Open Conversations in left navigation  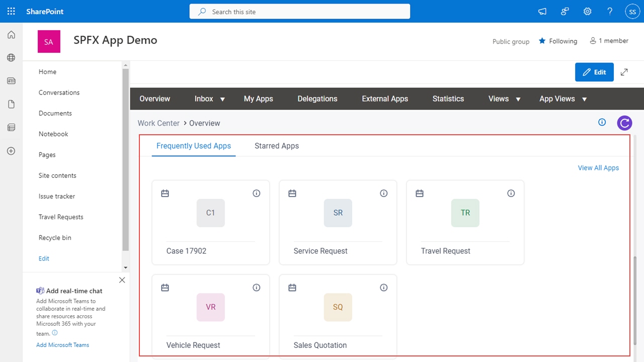coord(59,93)
